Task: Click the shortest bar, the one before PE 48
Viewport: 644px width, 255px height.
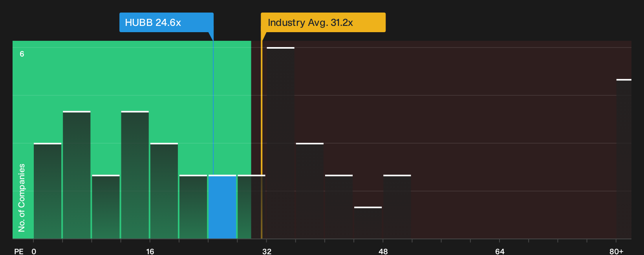Action: 368,222
